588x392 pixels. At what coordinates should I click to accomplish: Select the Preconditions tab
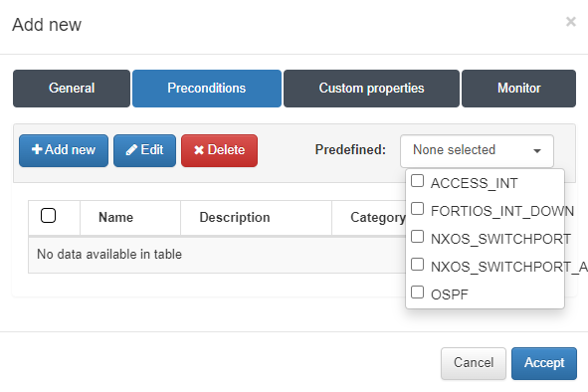tap(207, 89)
